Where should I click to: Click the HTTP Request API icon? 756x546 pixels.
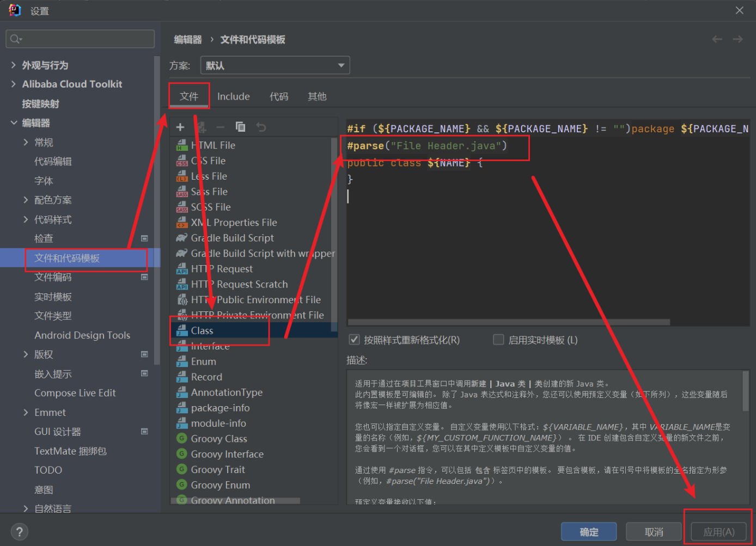(x=182, y=269)
